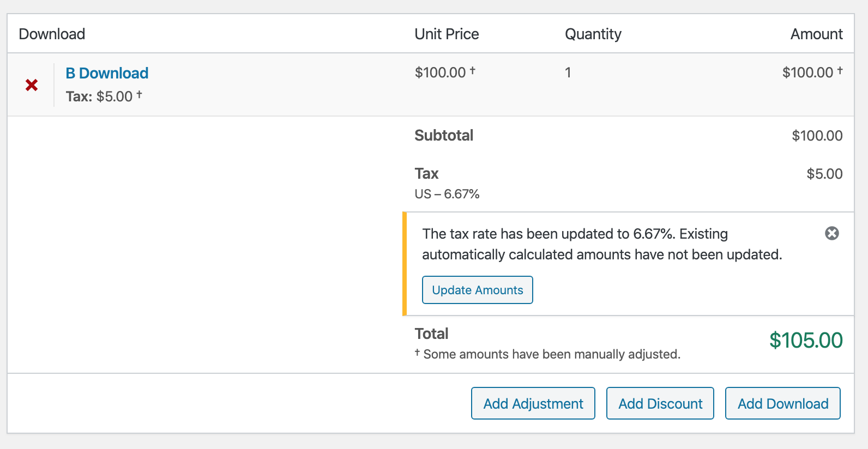
Task: Click the bold Tax label in totals
Action: [x=426, y=173]
